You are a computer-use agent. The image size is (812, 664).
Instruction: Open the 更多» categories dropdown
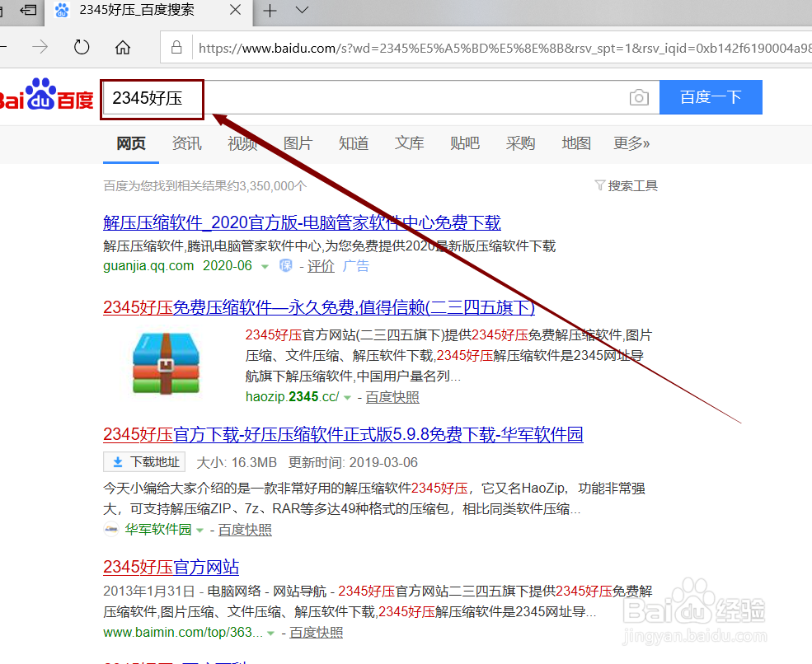631,143
